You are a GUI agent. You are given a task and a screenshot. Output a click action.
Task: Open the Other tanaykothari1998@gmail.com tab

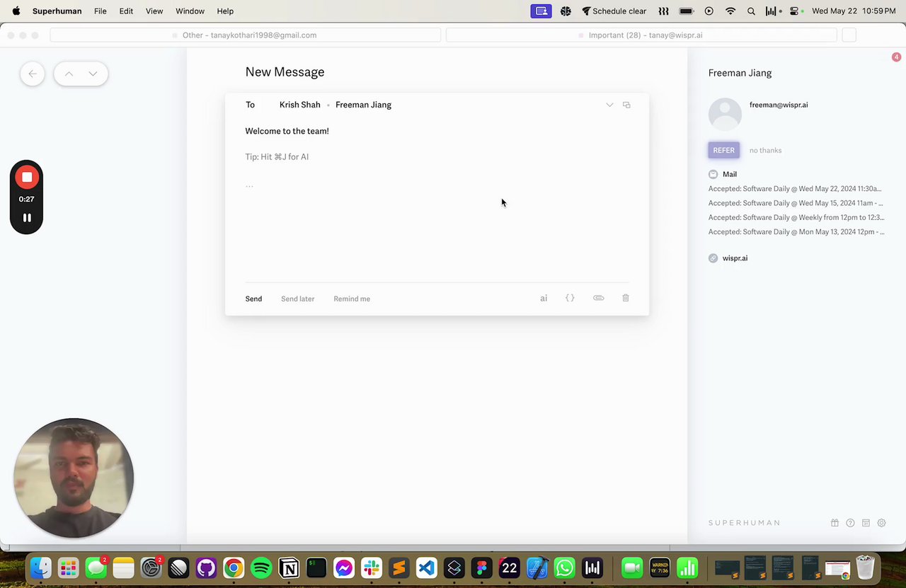click(x=246, y=35)
